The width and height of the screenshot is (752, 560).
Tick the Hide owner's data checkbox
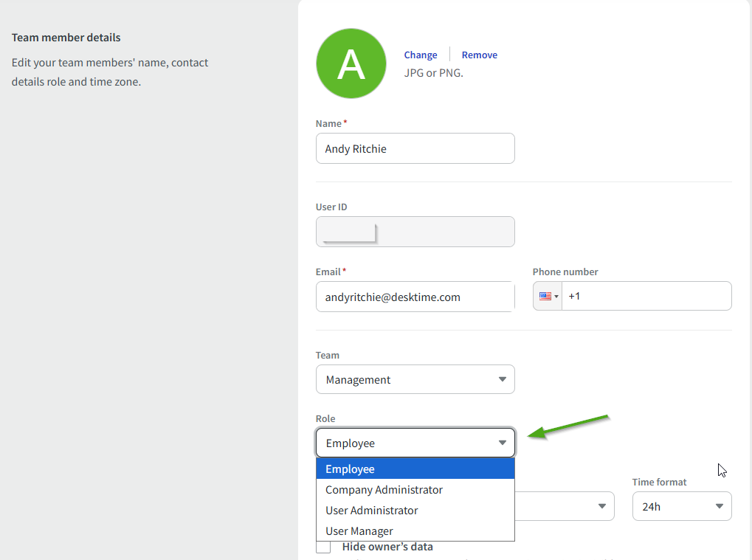pos(323,547)
